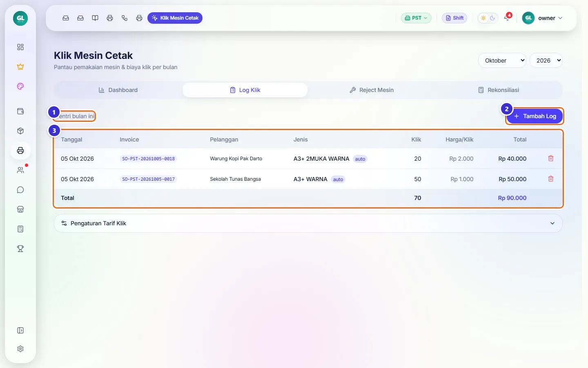The width and height of the screenshot is (588, 368).
Task: Click the Harga/Klik column header
Action: pyautogui.click(x=459, y=139)
